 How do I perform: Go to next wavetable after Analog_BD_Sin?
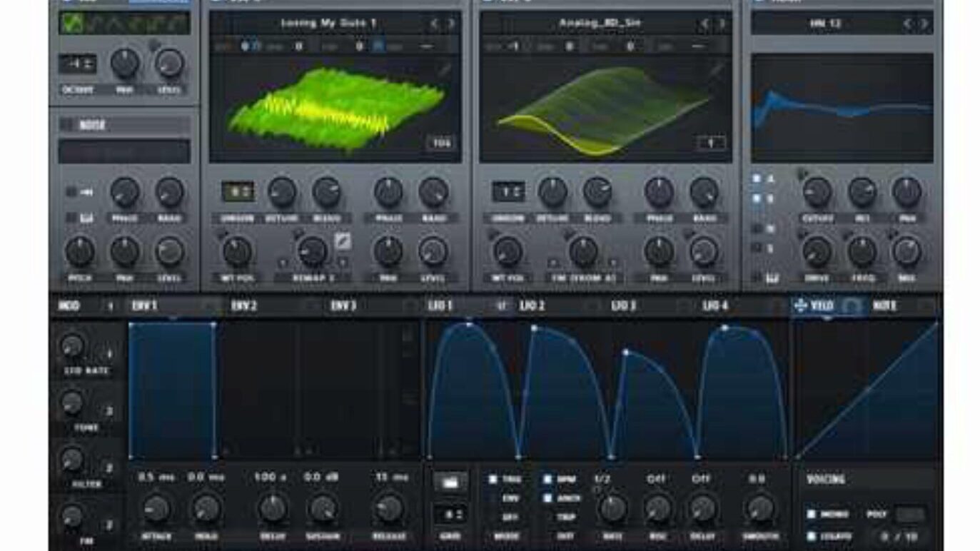click(x=721, y=24)
